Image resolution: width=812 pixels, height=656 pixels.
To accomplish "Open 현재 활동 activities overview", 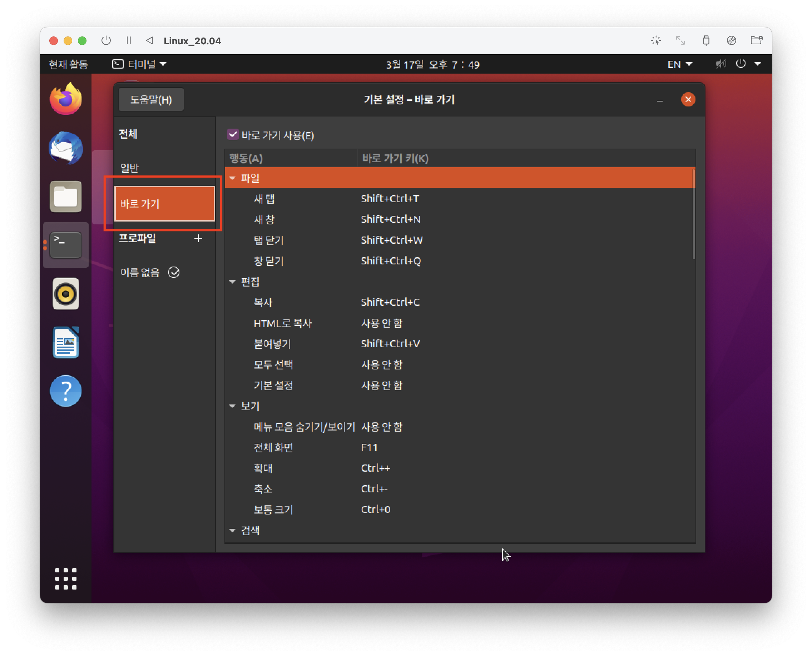I will click(x=68, y=64).
